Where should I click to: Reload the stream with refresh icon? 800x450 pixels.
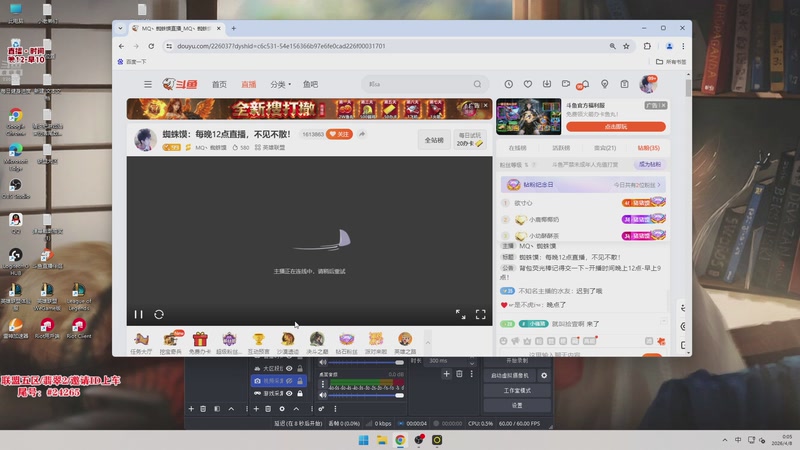pos(159,314)
